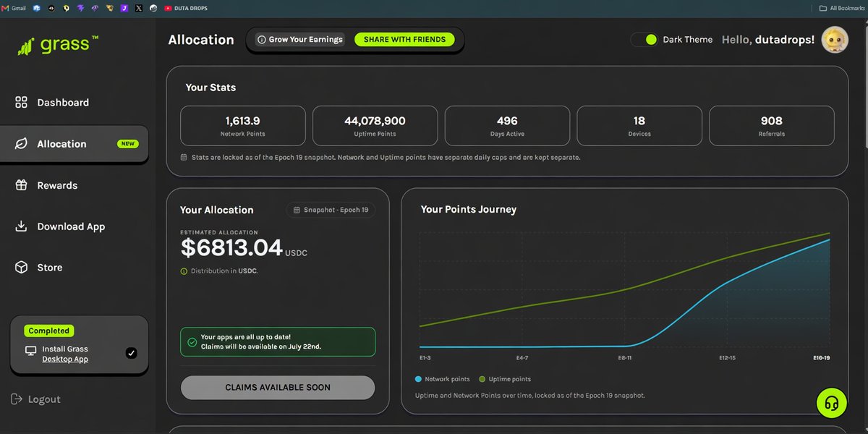Viewport: 868px width, 434px height.
Task: Click the Your Allocation heading
Action: click(x=216, y=210)
